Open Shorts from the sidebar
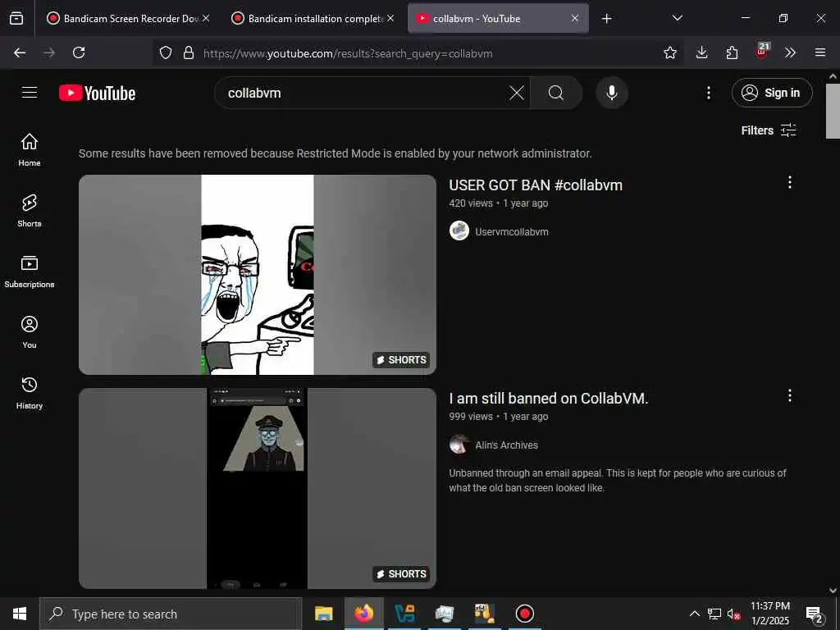This screenshot has height=630, width=840. [30, 211]
